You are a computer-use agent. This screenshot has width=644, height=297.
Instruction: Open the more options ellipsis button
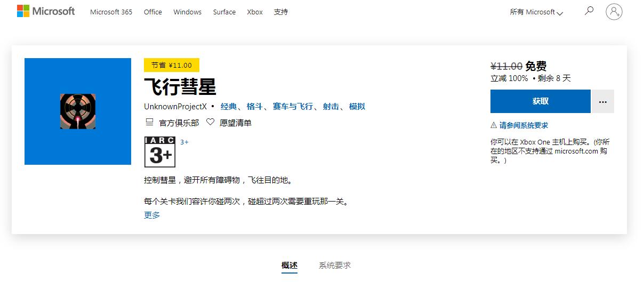(x=603, y=101)
